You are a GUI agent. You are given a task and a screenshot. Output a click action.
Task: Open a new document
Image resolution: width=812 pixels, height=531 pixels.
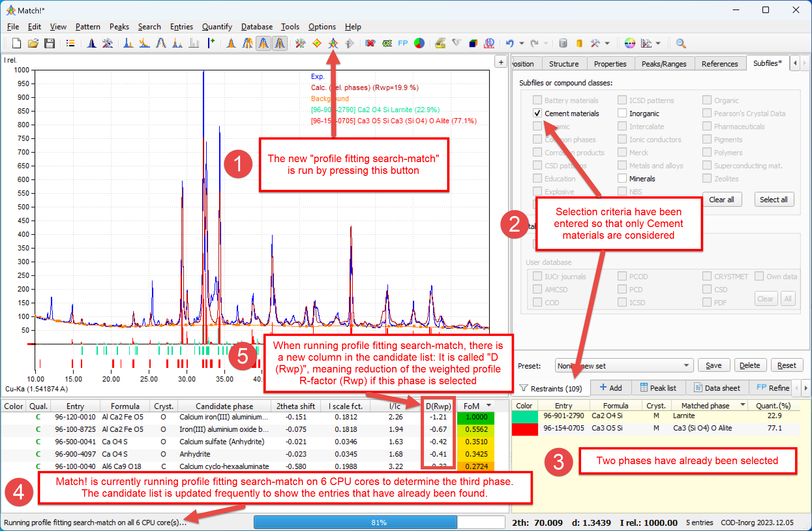tap(16, 43)
